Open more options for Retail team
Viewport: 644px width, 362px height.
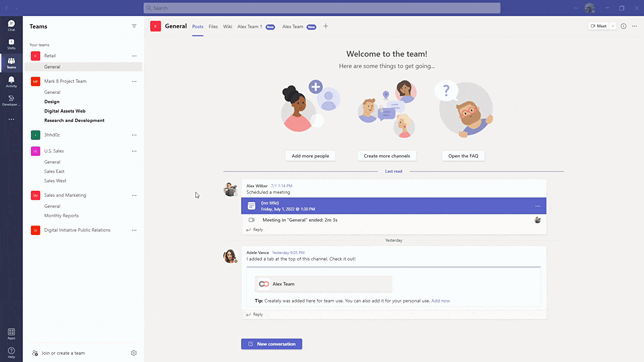point(134,56)
